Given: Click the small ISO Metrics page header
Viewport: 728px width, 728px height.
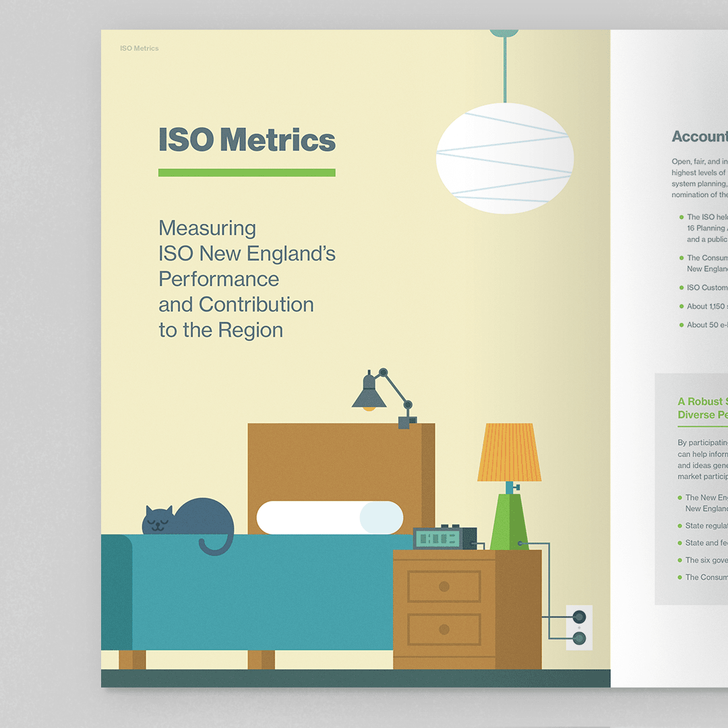Looking at the screenshot, I should coord(140,49).
